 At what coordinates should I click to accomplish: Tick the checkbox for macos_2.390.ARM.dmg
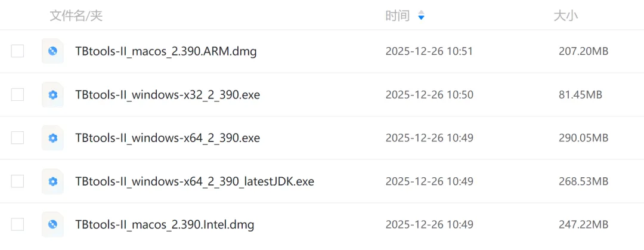click(x=18, y=51)
